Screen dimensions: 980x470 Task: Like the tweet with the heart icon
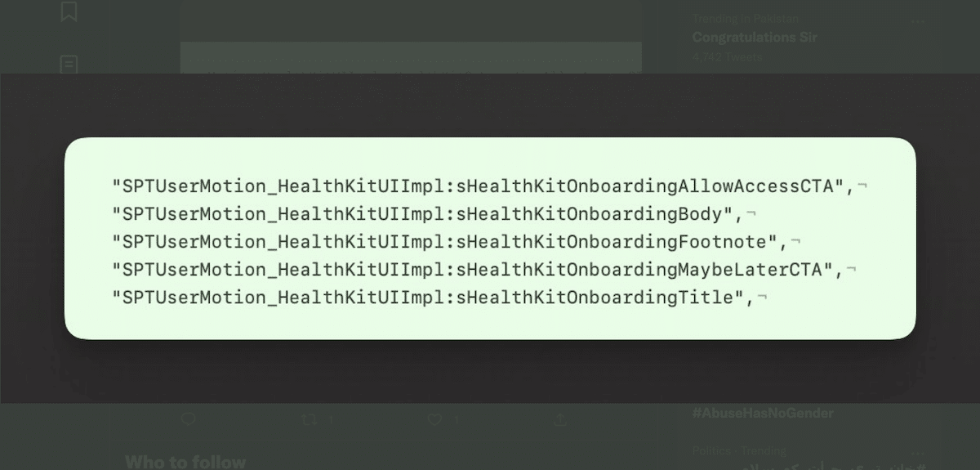(x=434, y=419)
